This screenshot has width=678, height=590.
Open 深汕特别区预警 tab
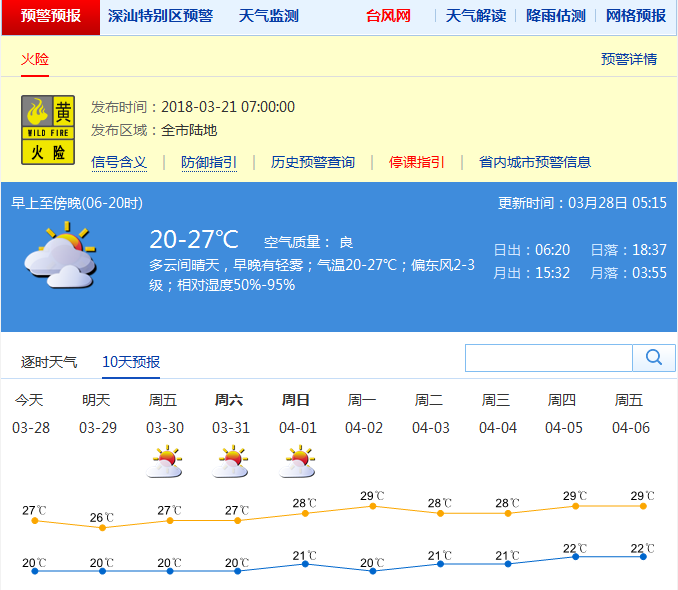coord(160,16)
